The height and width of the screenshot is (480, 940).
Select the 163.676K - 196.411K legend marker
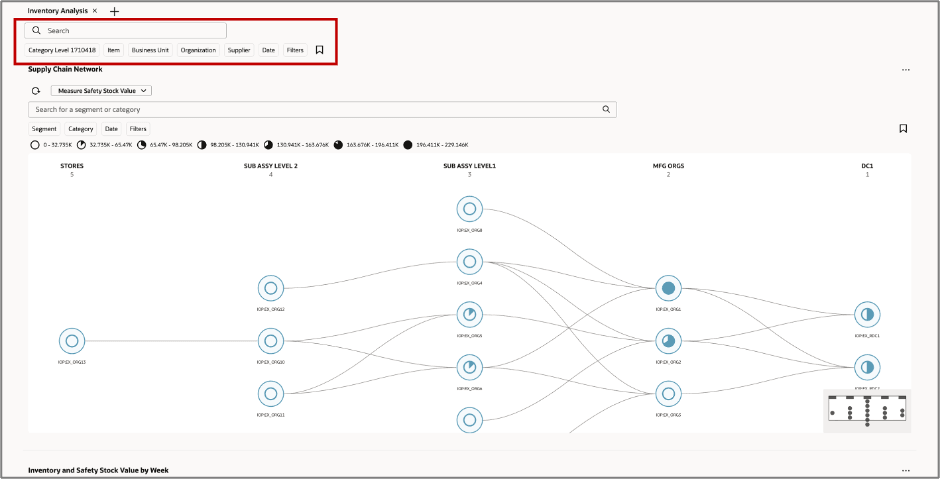click(x=338, y=145)
